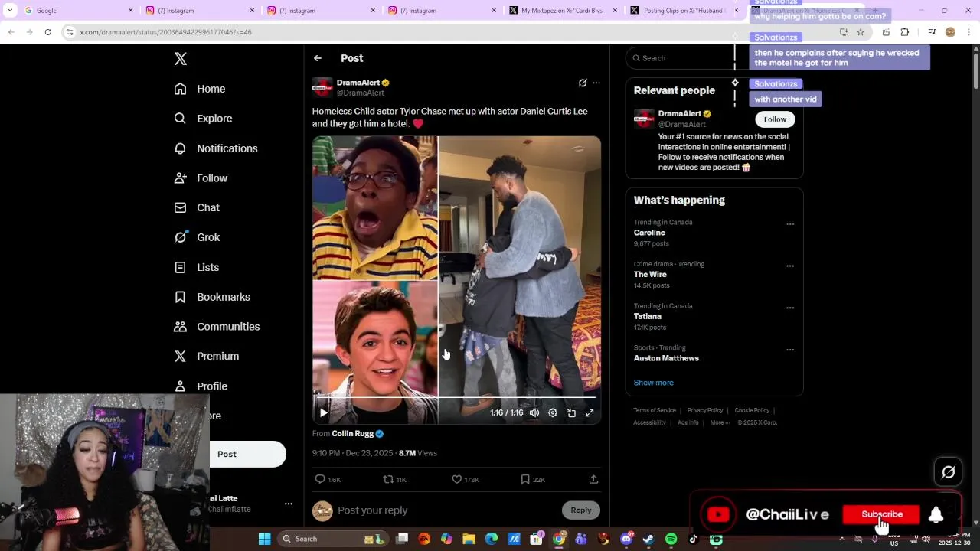Open Grok in the sidebar
Screen dimensions: 980x551
click(197, 237)
